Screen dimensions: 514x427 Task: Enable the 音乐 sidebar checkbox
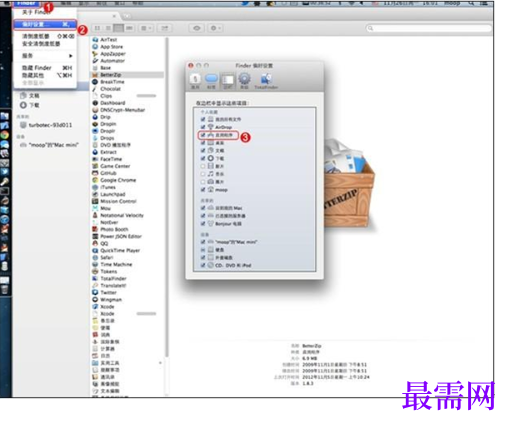tap(203, 174)
